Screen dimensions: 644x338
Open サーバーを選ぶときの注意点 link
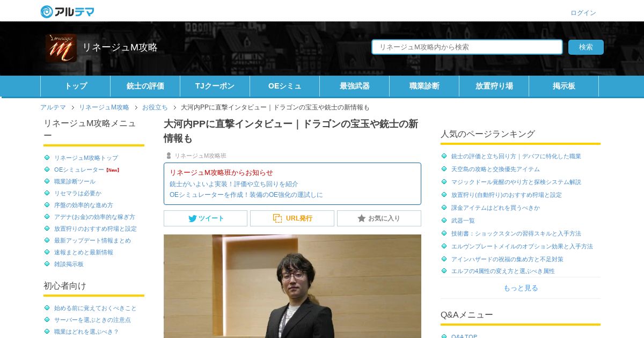point(92,320)
